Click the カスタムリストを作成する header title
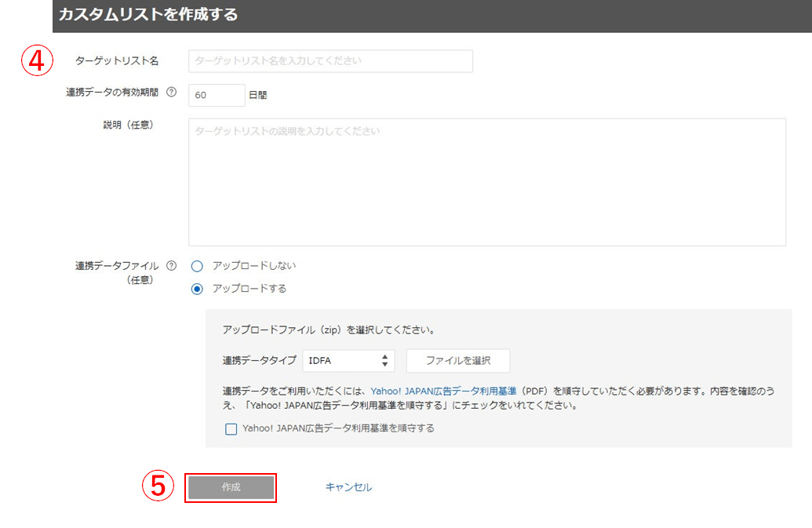 147,14
